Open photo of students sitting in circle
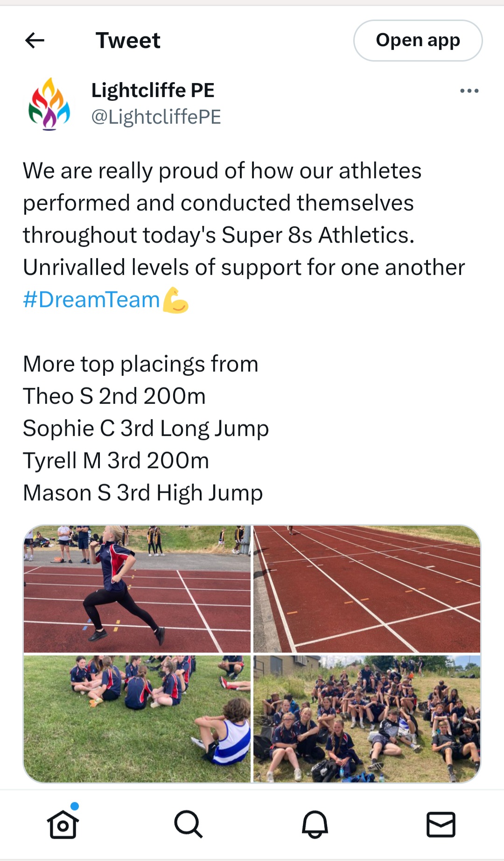This screenshot has height=861, width=504. pos(137,719)
